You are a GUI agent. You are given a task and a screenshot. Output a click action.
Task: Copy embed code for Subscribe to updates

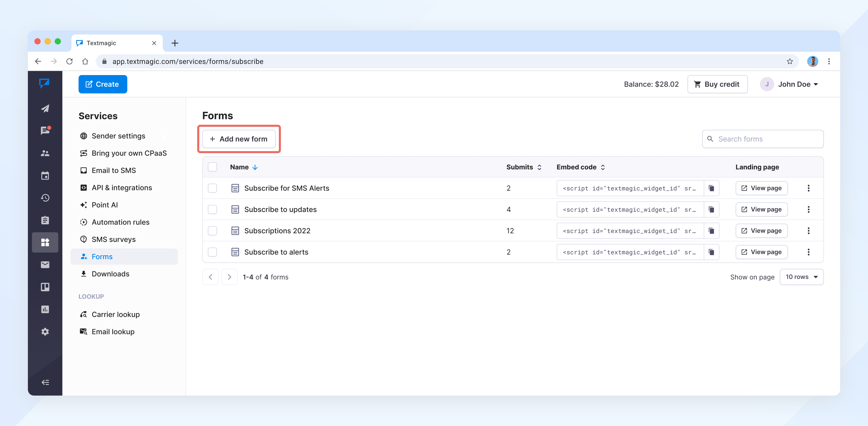711,210
